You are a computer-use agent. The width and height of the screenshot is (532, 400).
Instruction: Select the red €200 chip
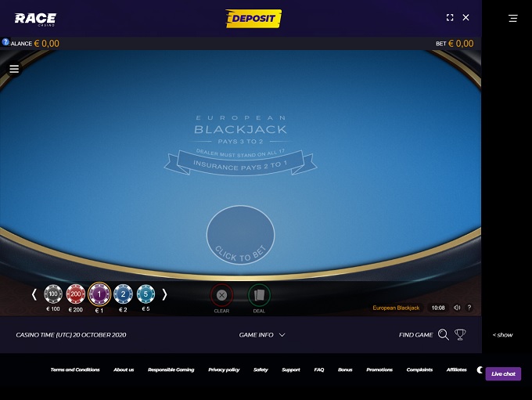coord(76,294)
